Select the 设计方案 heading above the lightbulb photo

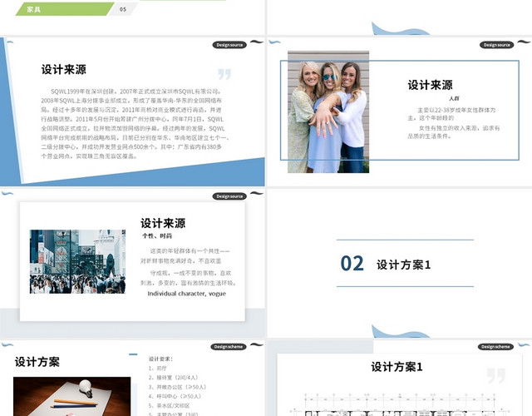point(37,362)
